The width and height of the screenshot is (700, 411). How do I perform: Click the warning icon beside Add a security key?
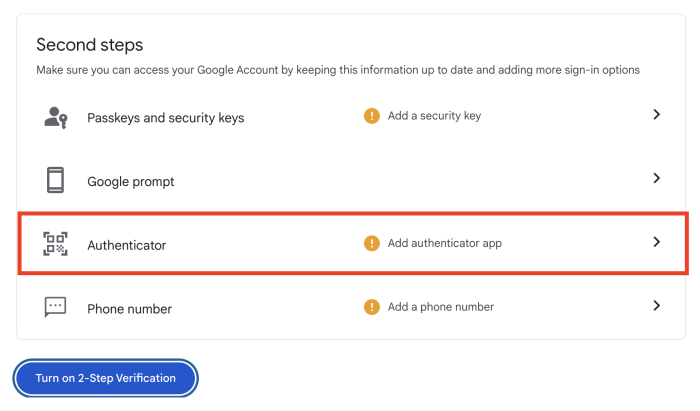(372, 116)
